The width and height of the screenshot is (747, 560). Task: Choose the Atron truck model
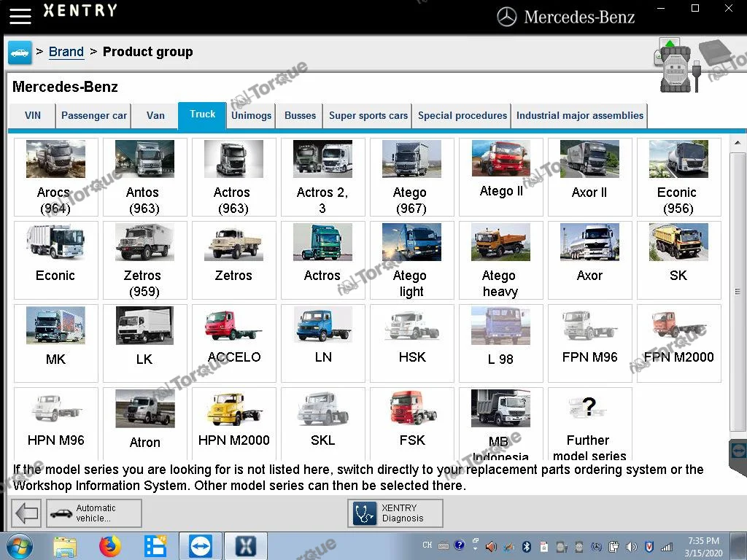(x=144, y=424)
